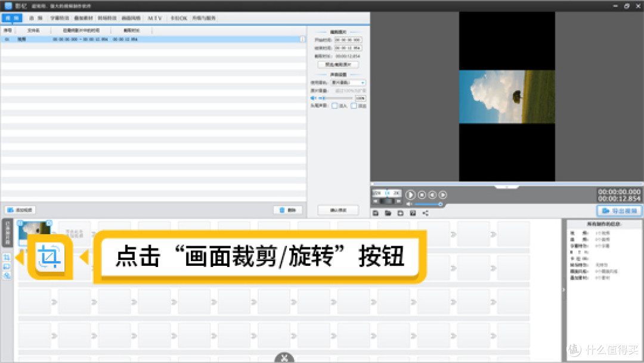Open the 卡拉OK tab
The image size is (644, 363).
(179, 18)
